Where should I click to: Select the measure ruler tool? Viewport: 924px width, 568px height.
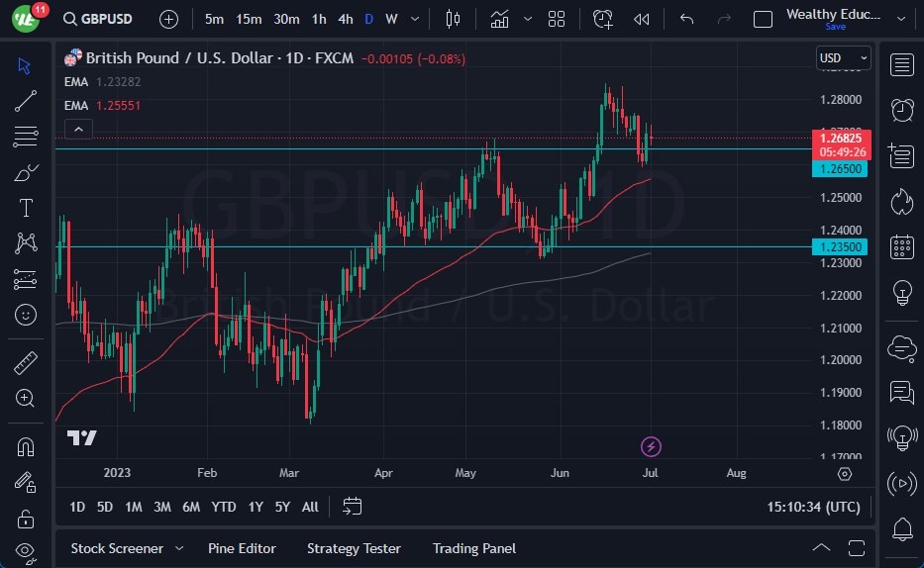coord(26,363)
